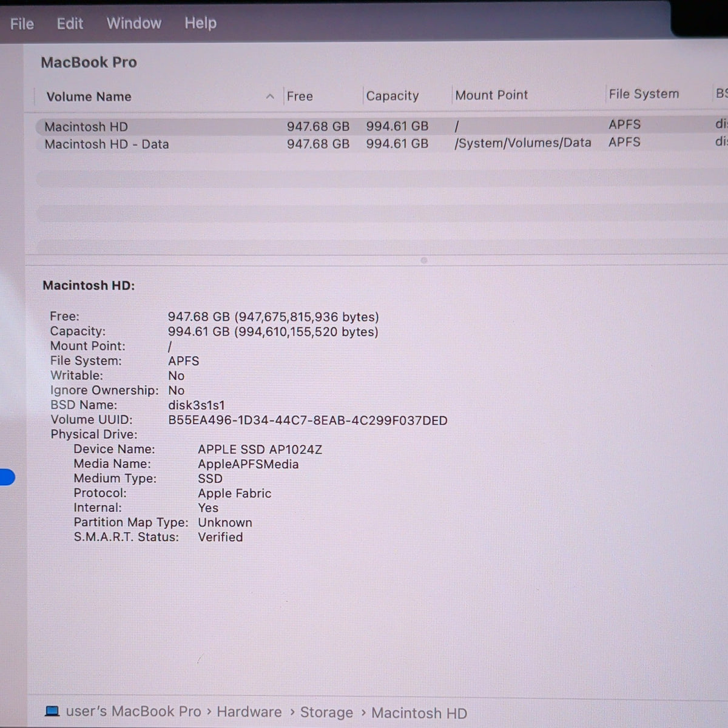Click the Mount Point column header
Screen dimensions: 728x728
click(491, 95)
